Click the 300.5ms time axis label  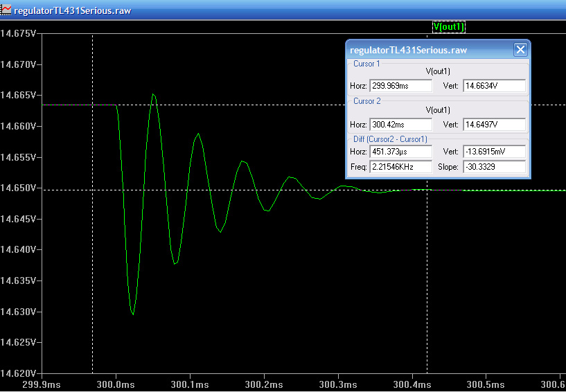(x=486, y=384)
